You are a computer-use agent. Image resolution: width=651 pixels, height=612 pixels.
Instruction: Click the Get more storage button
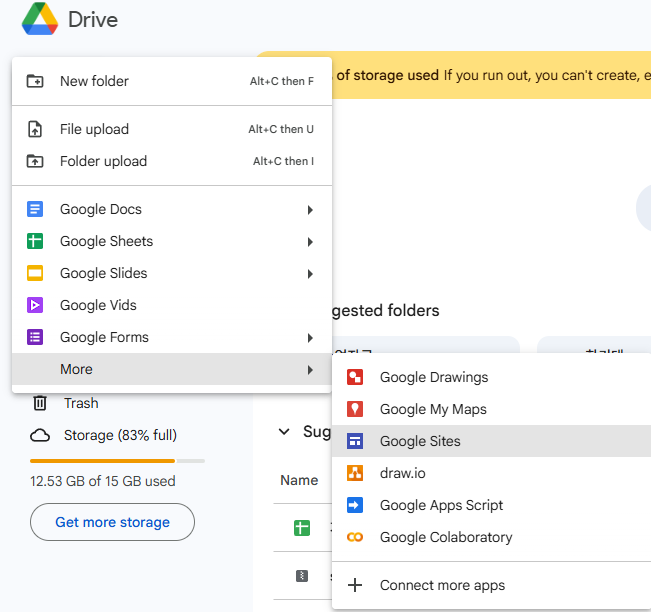(112, 522)
